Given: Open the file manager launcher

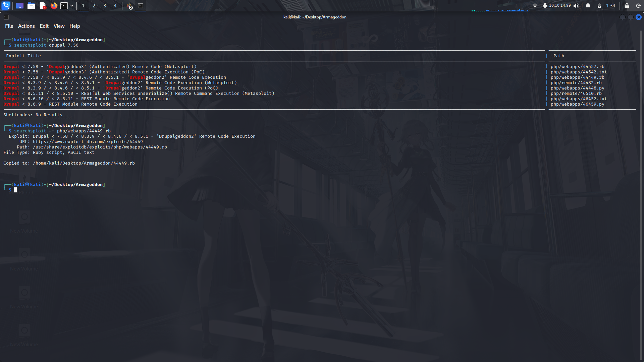Looking at the screenshot, I should 31,6.
